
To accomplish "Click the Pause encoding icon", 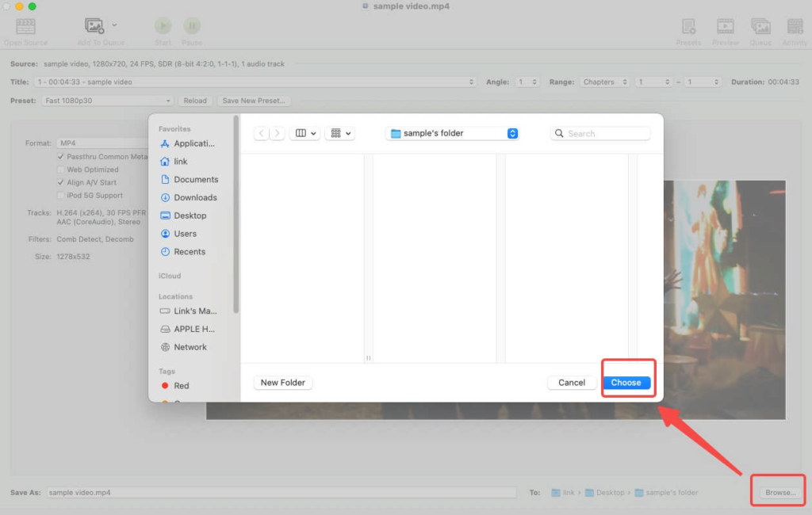I will pyautogui.click(x=192, y=25).
